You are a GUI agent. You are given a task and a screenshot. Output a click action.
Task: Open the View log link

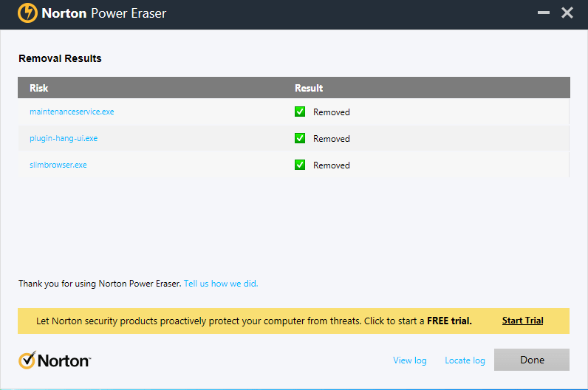(x=410, y=360)
